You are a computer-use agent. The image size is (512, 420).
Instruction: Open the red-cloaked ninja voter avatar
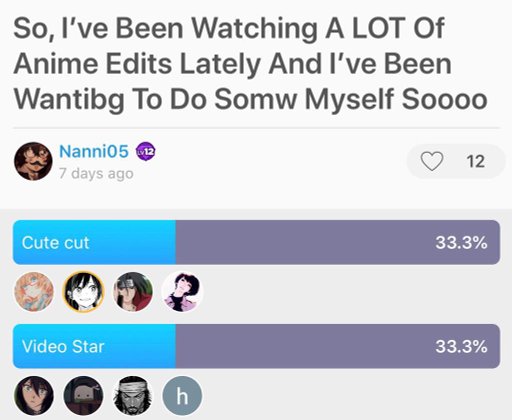point(133,292)
